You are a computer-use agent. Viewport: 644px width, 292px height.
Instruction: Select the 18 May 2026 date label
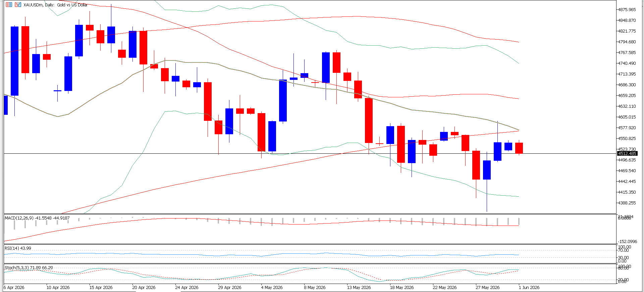[x=402, y=288]
